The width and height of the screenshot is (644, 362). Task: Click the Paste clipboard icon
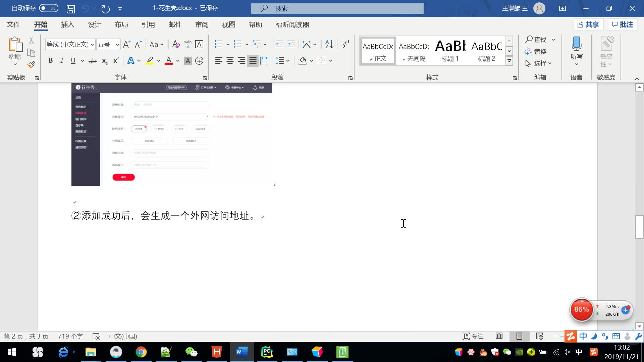pos(15,45)
